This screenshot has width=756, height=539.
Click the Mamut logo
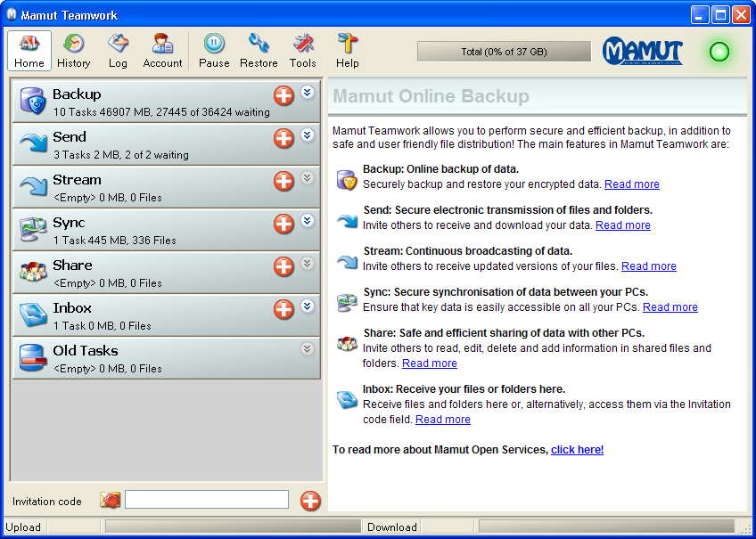(643, 51)
